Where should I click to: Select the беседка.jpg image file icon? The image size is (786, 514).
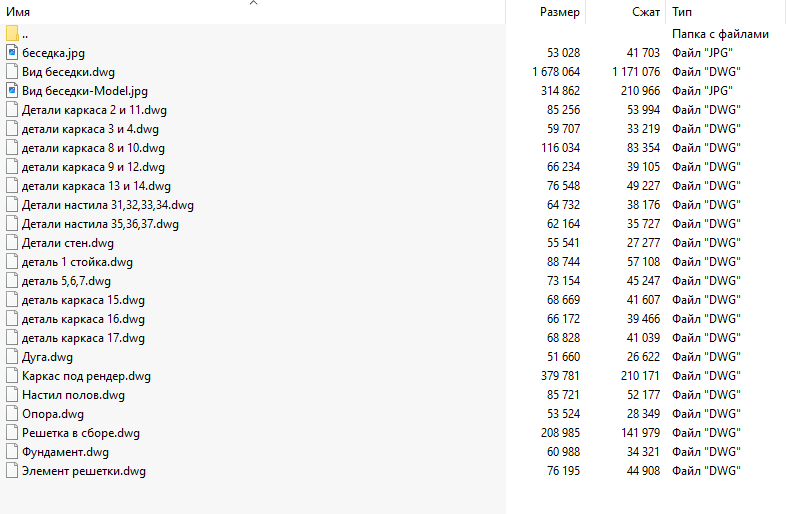pyautogui.click(x=13, y=53)
